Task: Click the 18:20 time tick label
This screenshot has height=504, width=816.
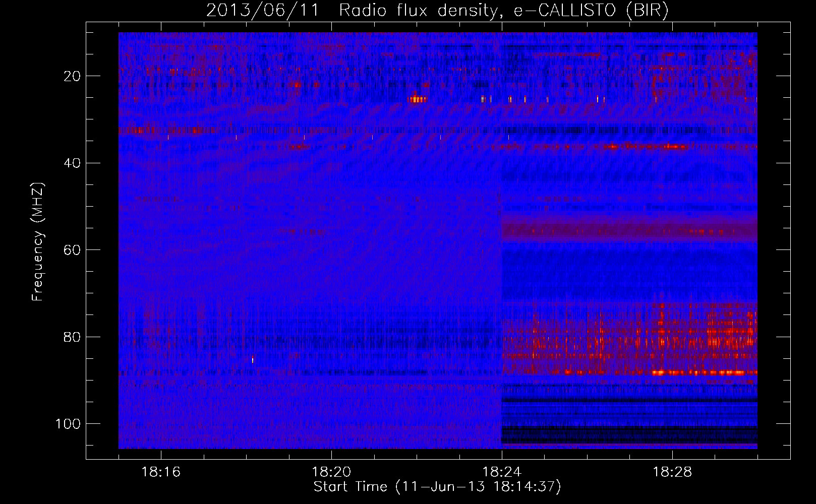Action: (331, 472)
